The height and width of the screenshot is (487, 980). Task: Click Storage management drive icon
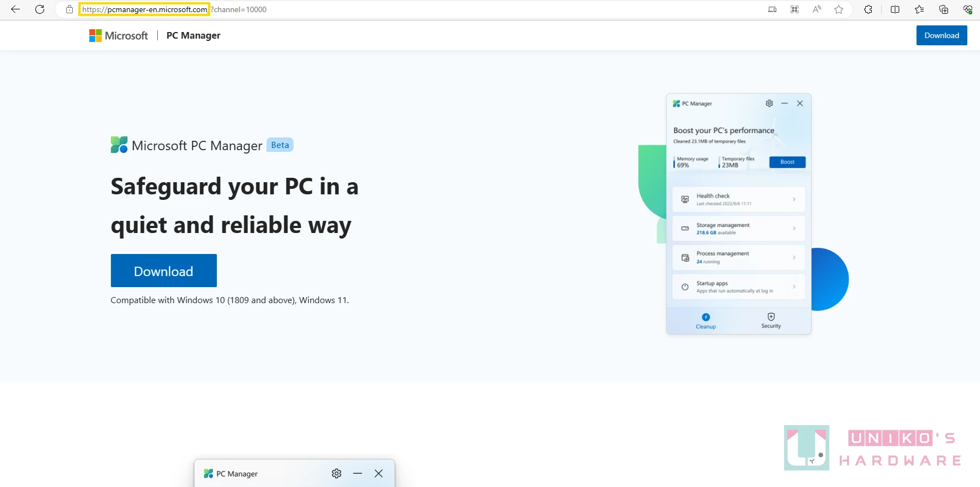(x=685, y=229)
